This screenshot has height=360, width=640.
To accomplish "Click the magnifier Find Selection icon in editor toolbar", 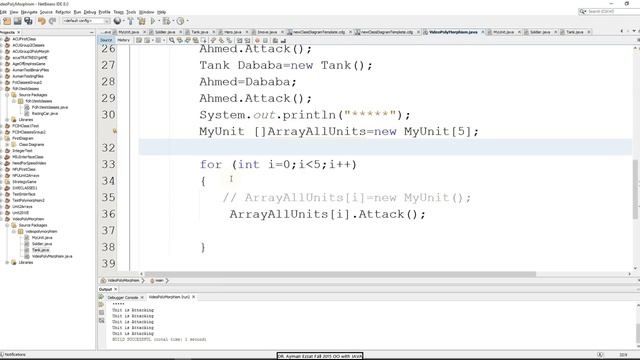I will tap(172, 40).
